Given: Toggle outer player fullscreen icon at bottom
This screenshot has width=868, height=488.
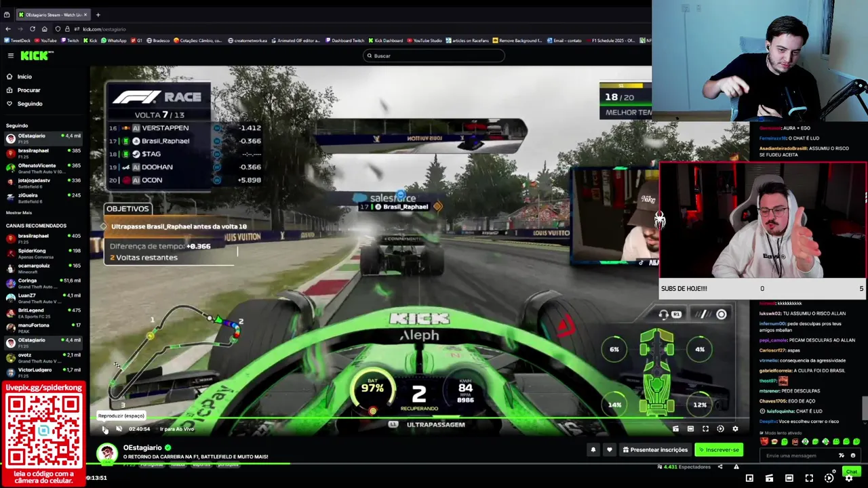Looking at the screenshot, I should (x=809, y=479).
